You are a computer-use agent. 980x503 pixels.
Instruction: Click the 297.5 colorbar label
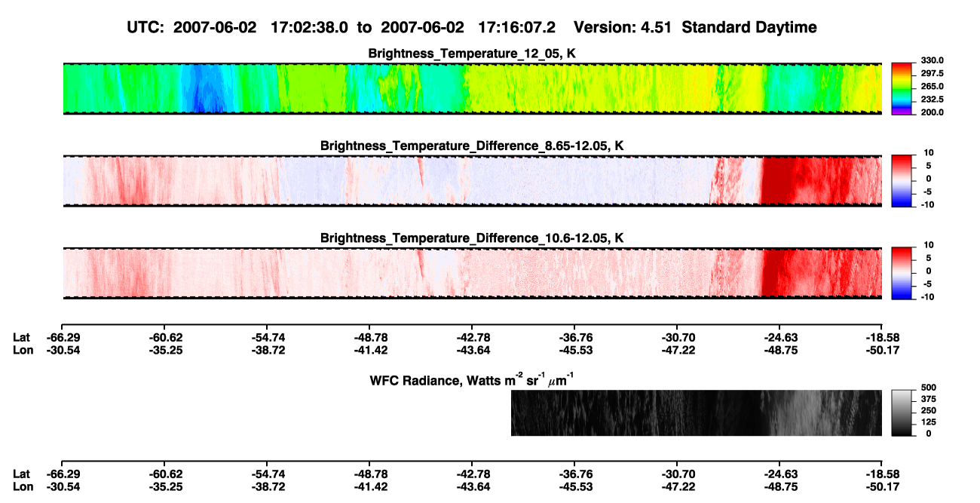(x=932, y=73)
